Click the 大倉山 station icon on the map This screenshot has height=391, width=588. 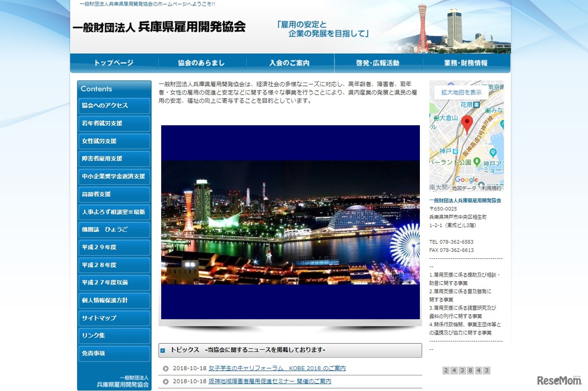pyautogui.click(x=436, y=118)
